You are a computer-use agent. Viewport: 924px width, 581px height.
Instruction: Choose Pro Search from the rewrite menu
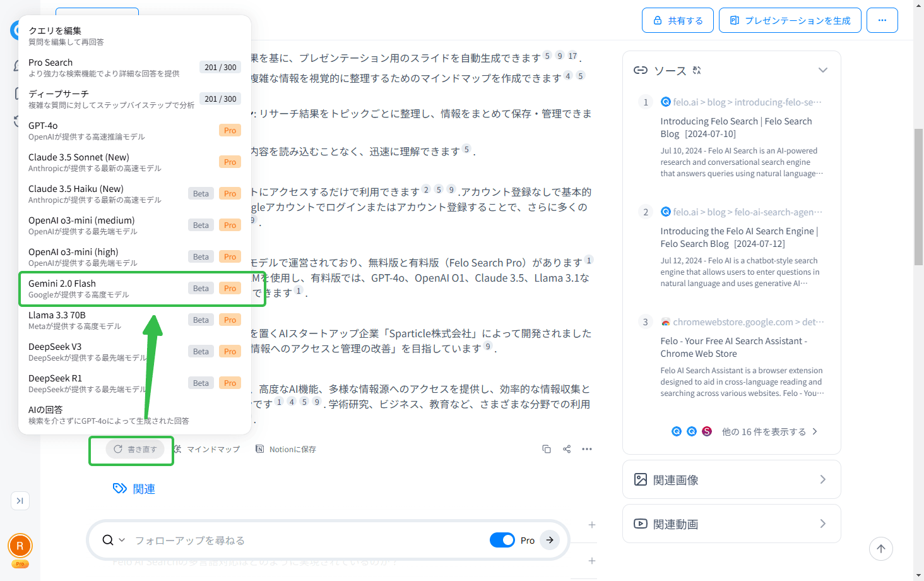134,68
